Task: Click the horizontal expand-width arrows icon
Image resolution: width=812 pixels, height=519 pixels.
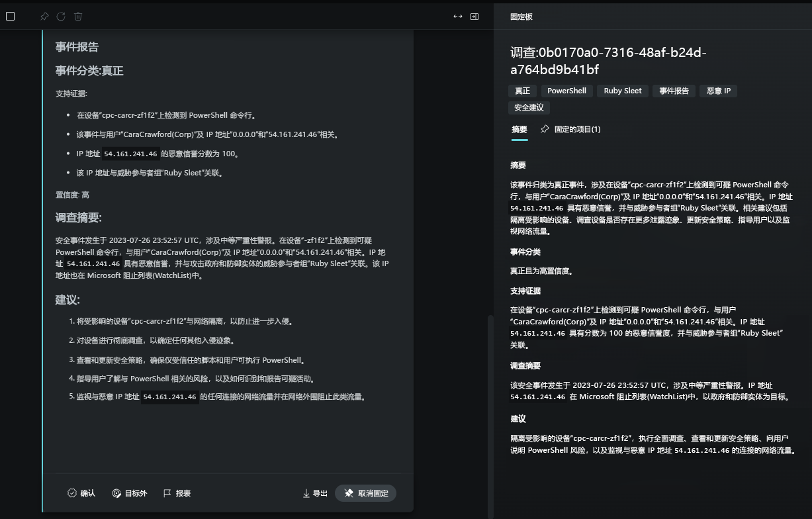Action: coord(457,17)
